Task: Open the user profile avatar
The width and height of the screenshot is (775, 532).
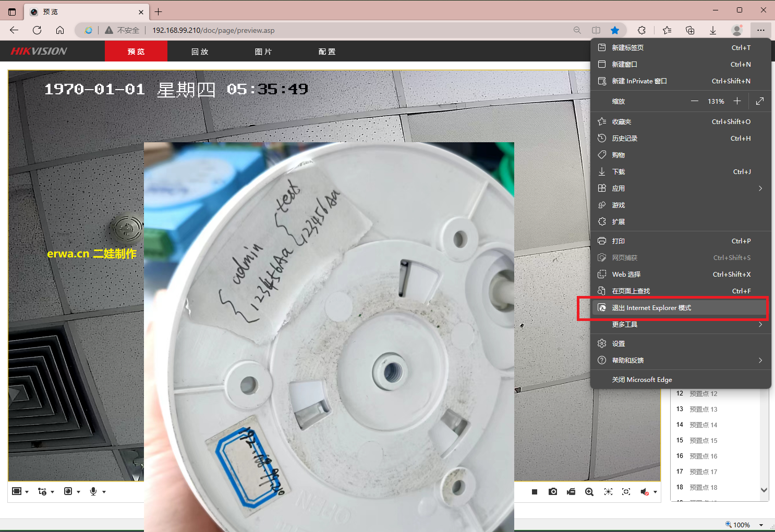Action: [737, 30]
